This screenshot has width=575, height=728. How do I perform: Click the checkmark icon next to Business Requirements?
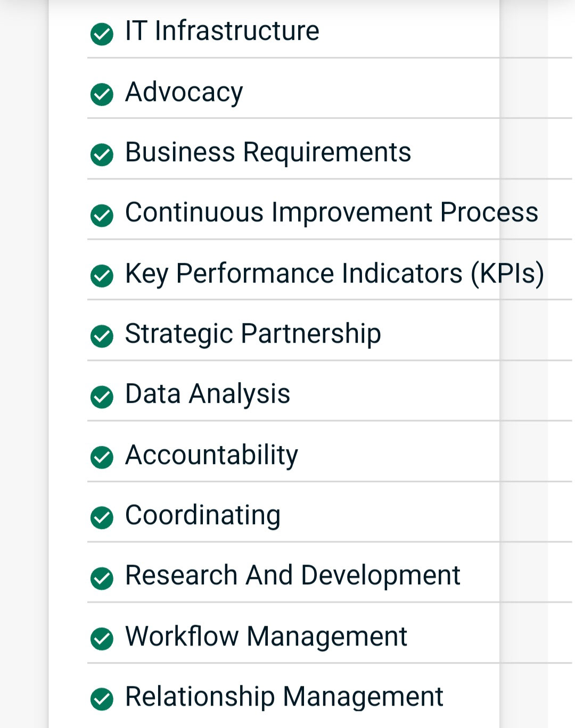(102, 155)
